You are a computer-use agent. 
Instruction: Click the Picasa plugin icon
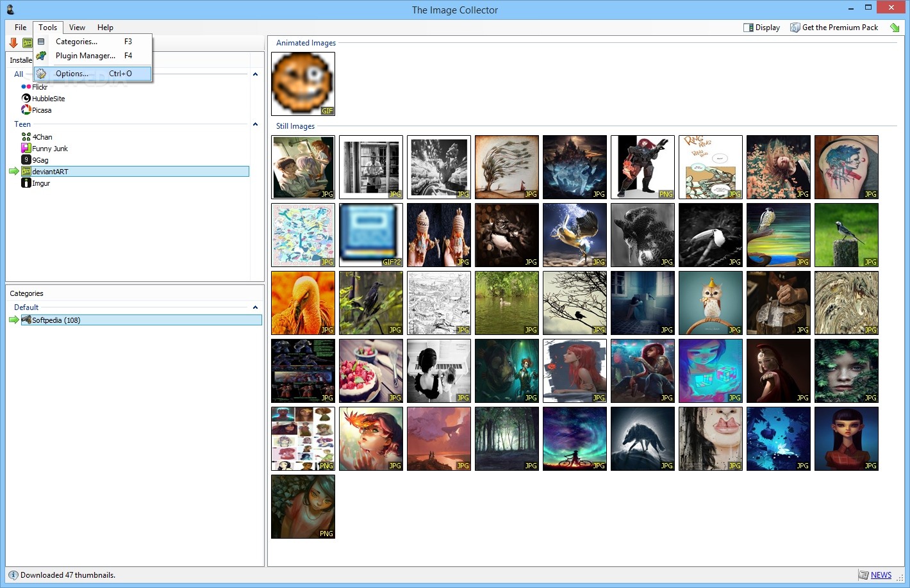pos(26,110)
